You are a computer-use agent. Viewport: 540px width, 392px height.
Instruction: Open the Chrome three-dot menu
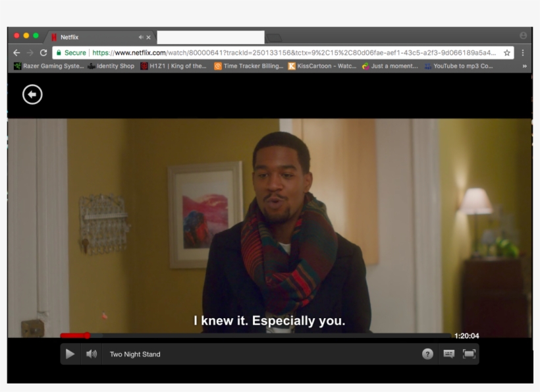point(523,53)
